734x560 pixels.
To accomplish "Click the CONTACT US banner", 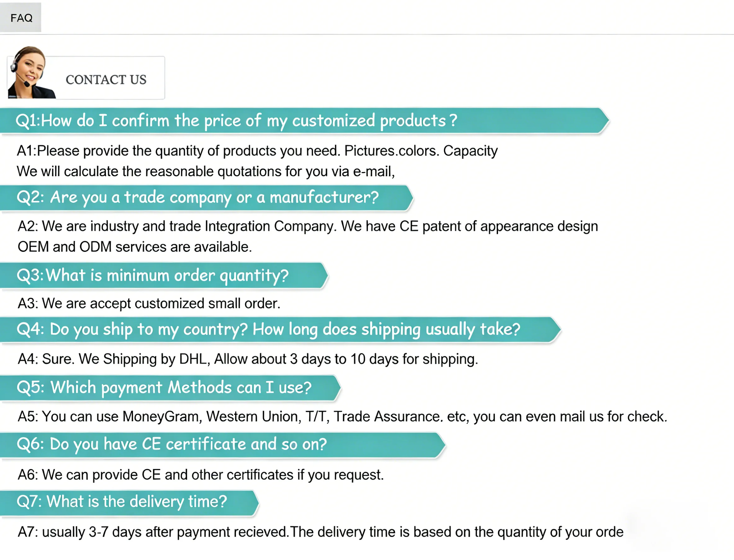I will (86, 78).
